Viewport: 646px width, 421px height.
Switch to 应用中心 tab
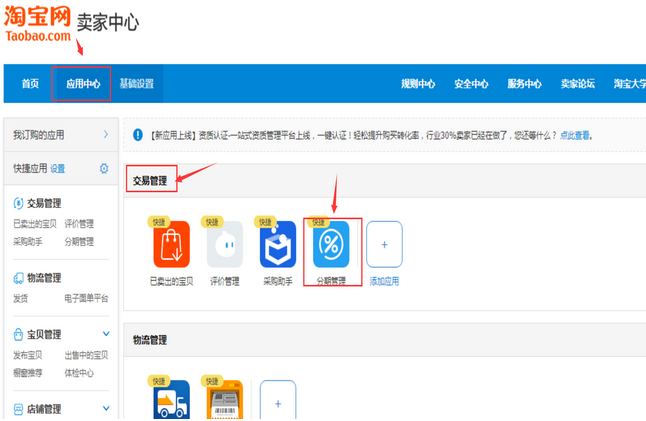[83, 84]
